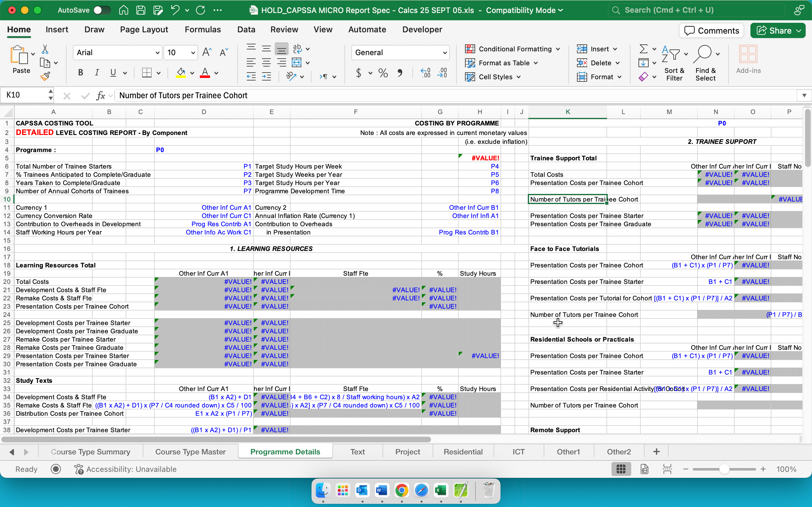Toggle bold formatting
The width and height of the screenshot is (812, 507).
pos(81,73)
